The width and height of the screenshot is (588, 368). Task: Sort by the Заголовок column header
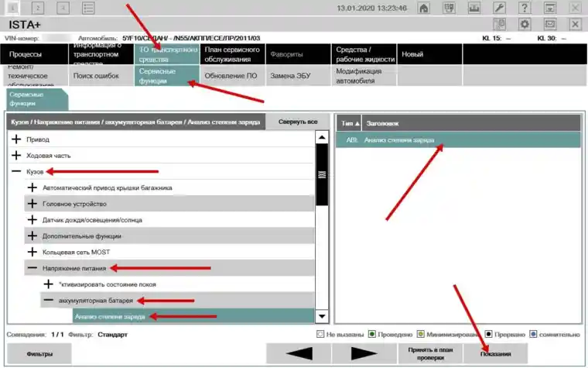[x=471, y=123]
